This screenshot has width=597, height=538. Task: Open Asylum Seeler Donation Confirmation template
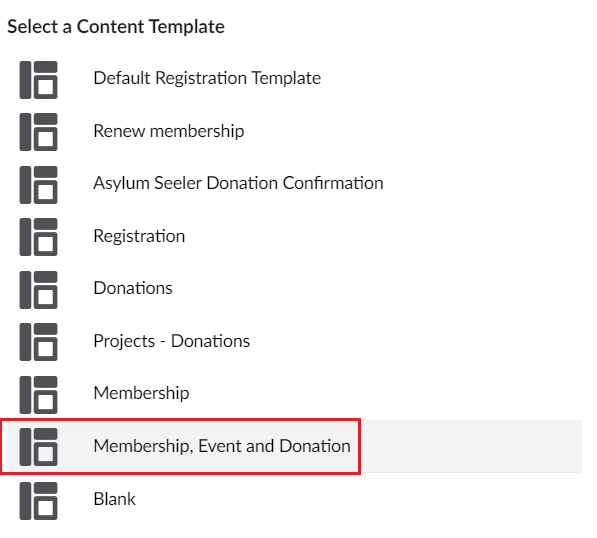coord(238,183)
